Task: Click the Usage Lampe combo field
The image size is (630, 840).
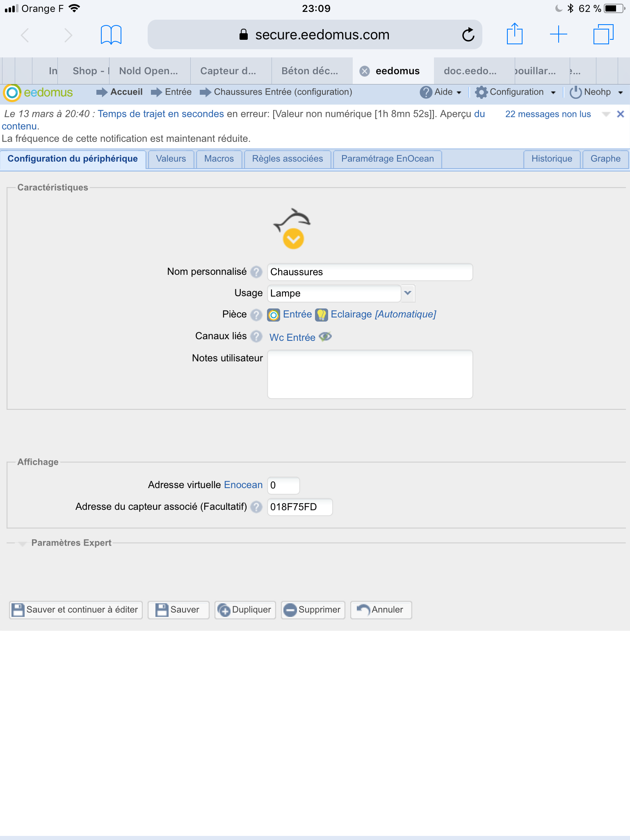Action: coord(334,293)
